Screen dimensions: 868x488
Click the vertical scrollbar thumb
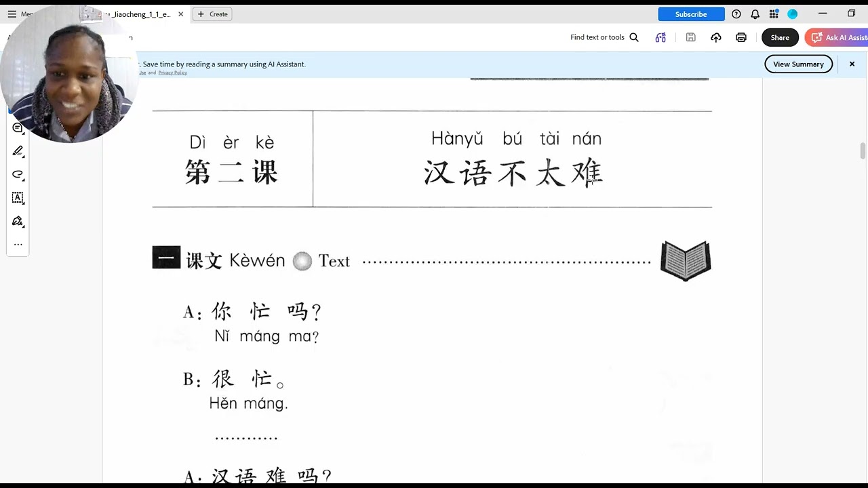click(x=863, y=151)
